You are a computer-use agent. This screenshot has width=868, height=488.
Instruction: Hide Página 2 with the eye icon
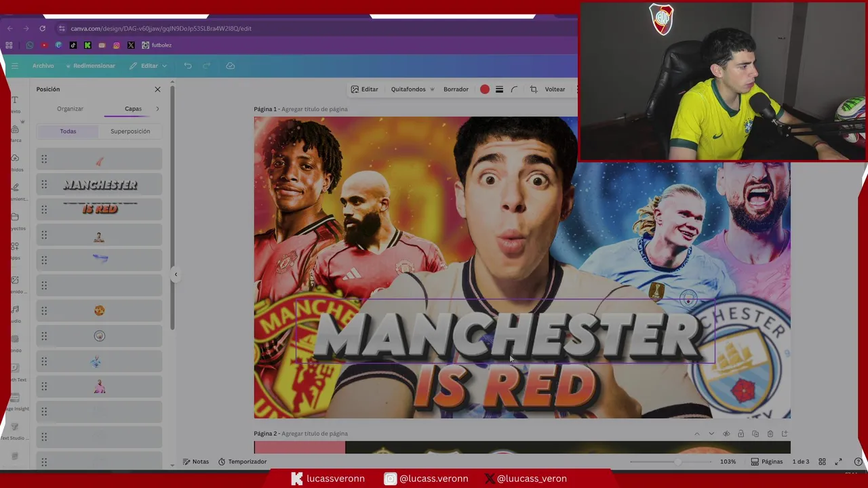pyautogui.click(x=726, y=434)
